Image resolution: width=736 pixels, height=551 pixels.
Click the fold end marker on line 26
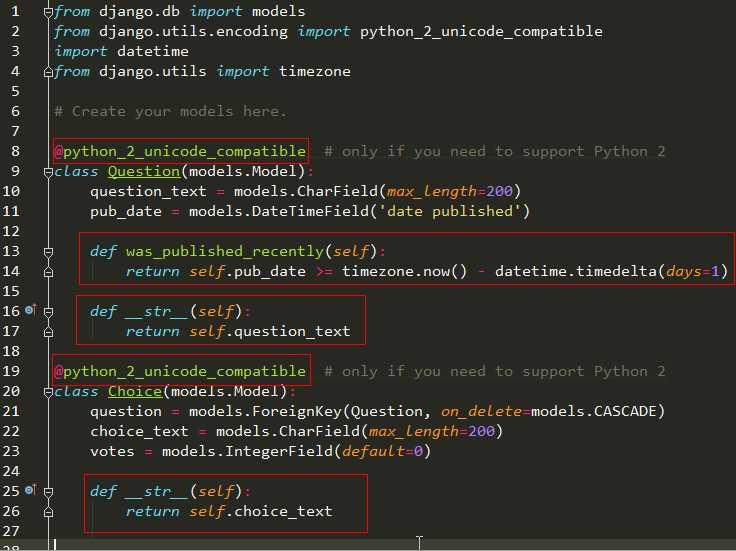(48, 512)
